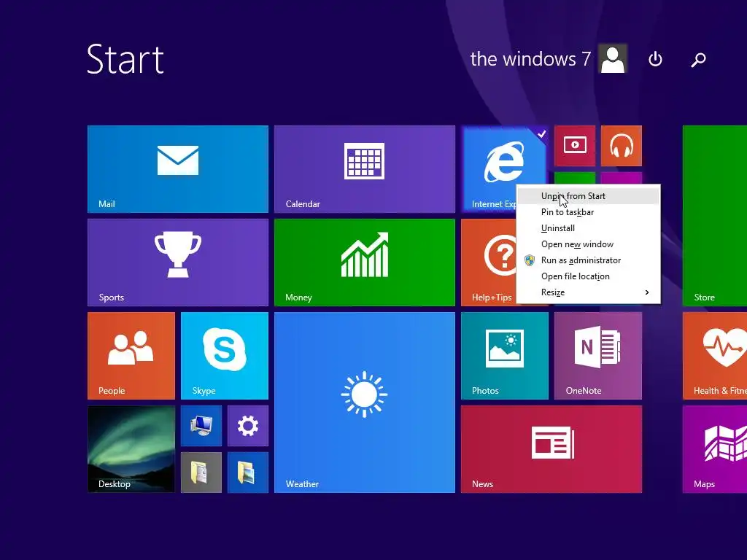747x560 pixels.
Task: Open the Music headphones tile
Action: click(622, 146)
